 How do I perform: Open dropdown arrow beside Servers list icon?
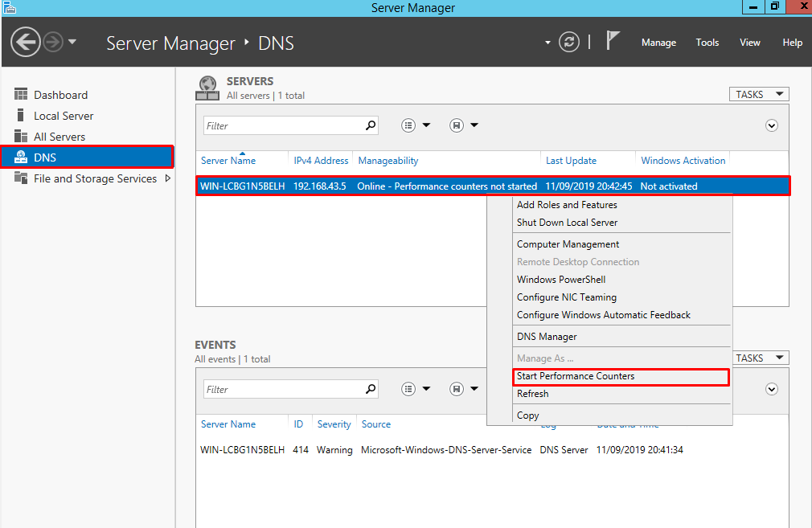(x=426, y=125)
